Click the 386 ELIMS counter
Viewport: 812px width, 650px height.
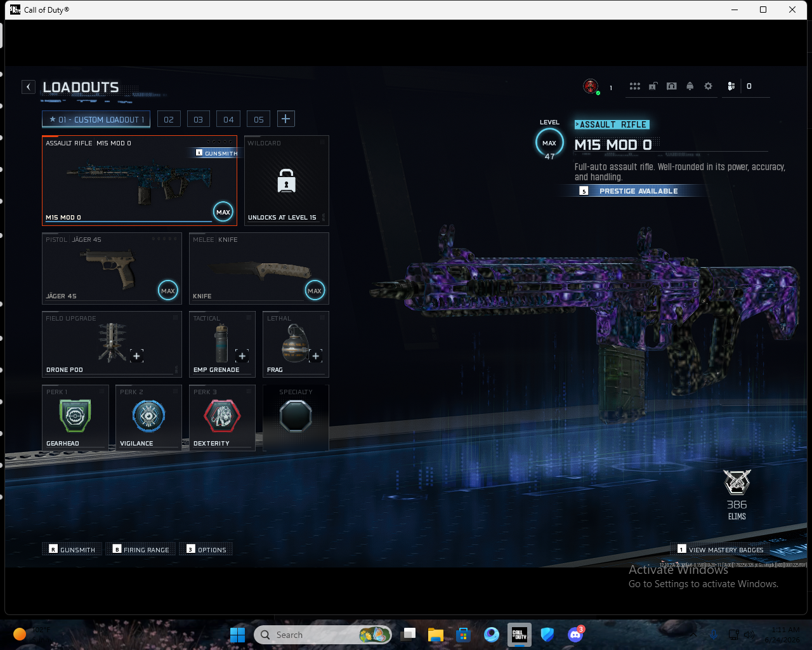coord(737,510)
